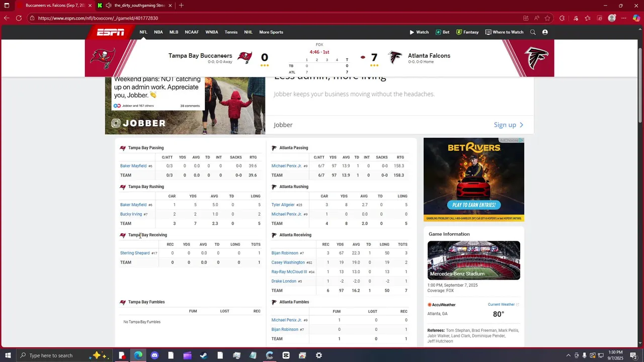Open Ray-Ray McCloud III player link
Screen dimensions: 644x362
click(x=289, y=272)
